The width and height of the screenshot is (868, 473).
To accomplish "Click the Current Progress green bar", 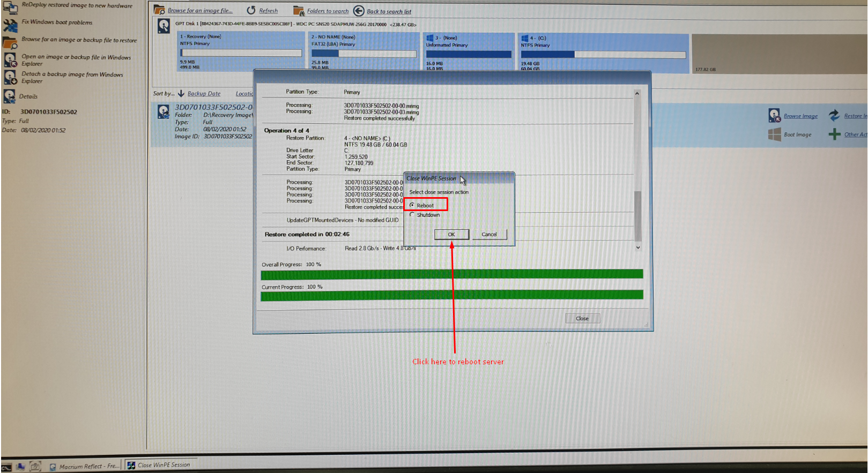I will click(x=452, y=295).
